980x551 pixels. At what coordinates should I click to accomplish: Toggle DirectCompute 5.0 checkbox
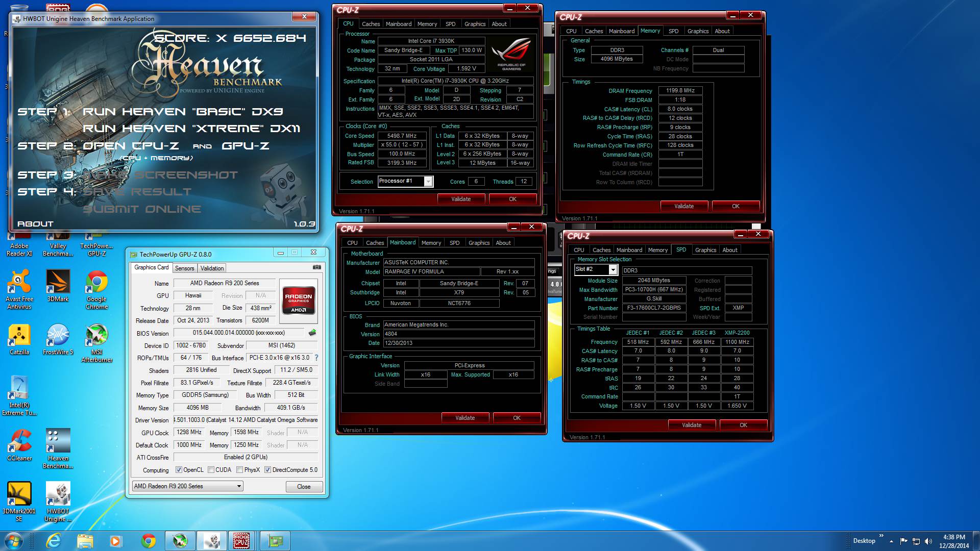click(267, 470)
